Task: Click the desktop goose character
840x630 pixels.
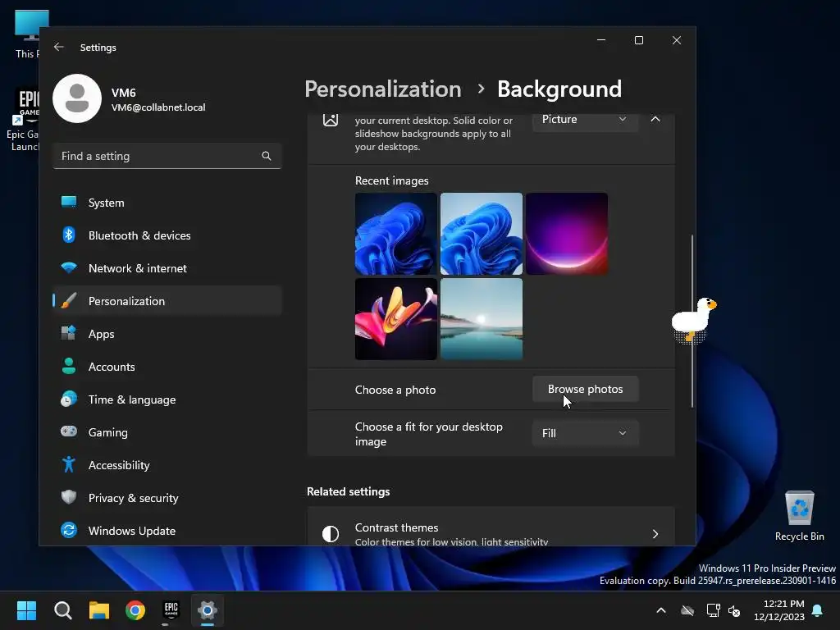Action: (x=694, y=320)
